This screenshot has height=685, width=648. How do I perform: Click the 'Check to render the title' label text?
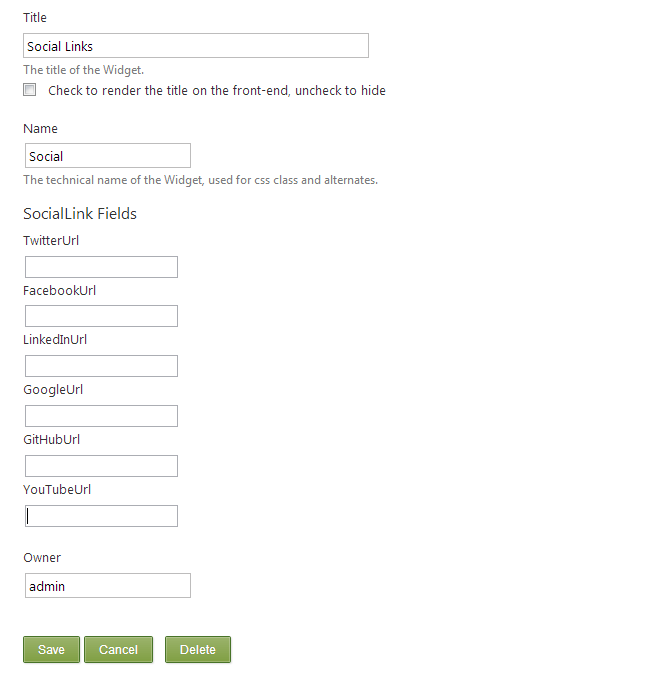[x=216, y=91]
